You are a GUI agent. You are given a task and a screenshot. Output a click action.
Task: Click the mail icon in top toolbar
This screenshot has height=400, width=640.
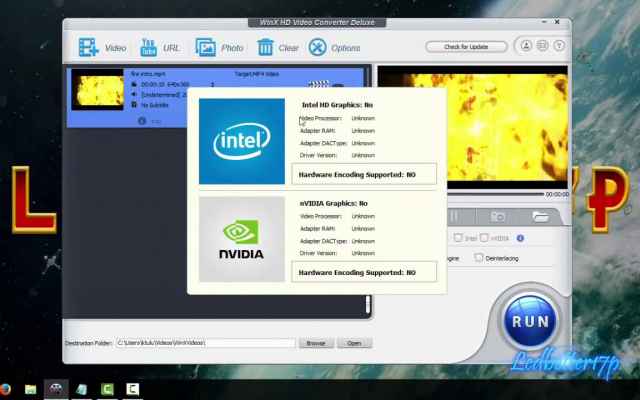click(x=542, y=45)
